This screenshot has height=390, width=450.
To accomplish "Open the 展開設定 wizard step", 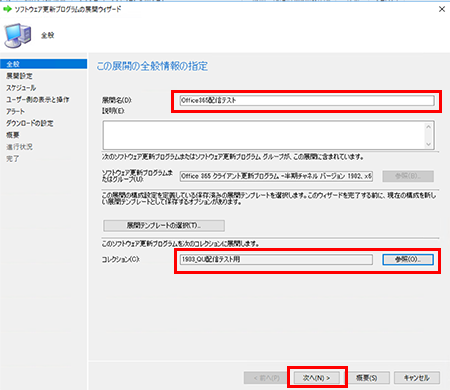I will click(x=19, y=76).
